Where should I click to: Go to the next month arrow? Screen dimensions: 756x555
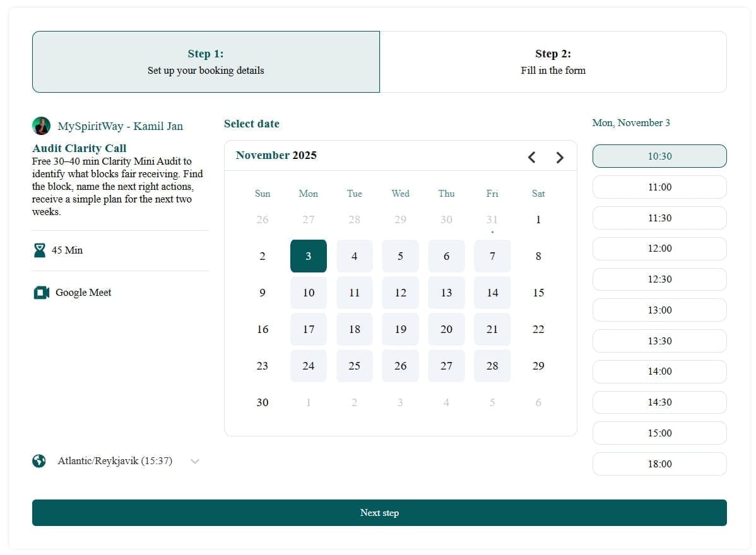(x=560, y=157)
